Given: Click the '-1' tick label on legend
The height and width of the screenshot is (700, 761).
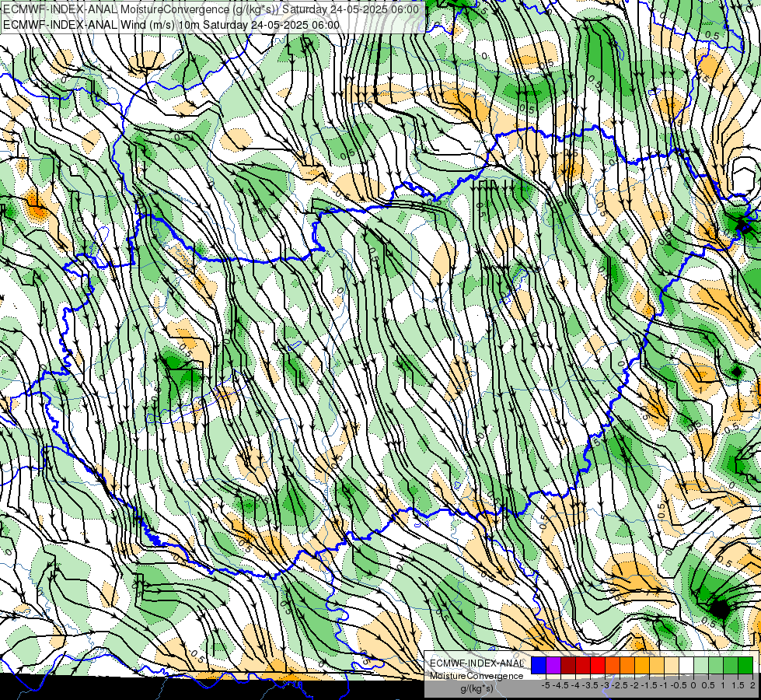Looking at the screenshot, I should coord(664,685).
